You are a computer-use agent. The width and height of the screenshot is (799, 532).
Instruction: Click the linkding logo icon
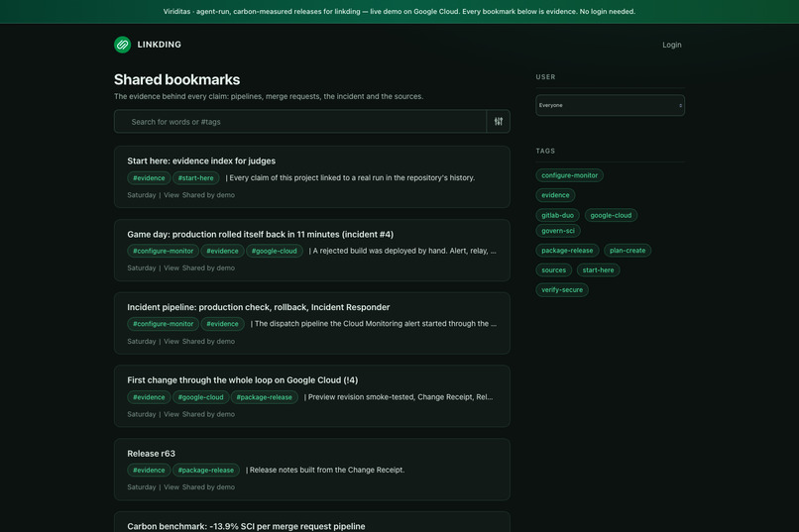[122, 45]
